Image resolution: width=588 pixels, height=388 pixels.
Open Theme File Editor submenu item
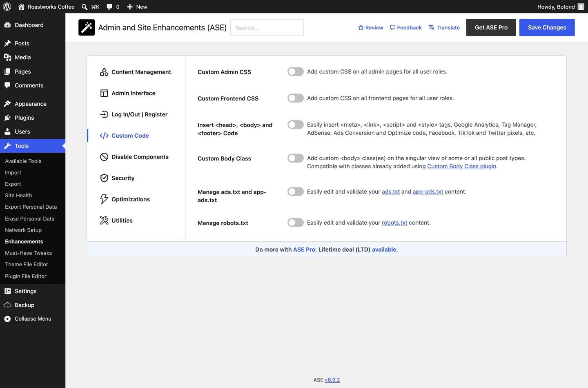pos(33,264)
